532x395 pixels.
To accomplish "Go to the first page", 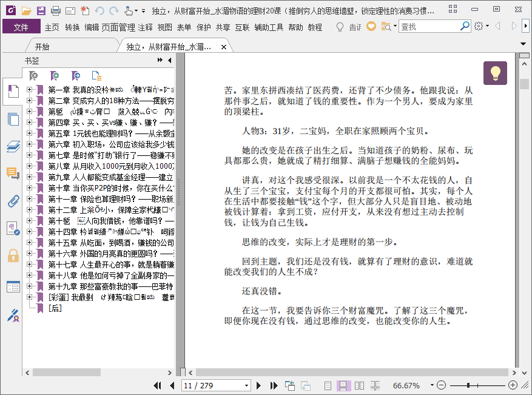I will [157, 385].
